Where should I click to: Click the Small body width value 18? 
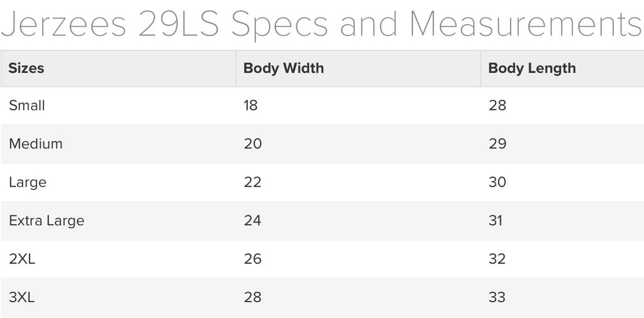pos(250,106)
